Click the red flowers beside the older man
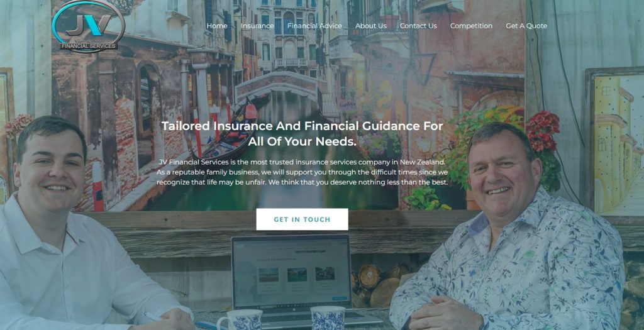The width and height of the screenshot is (644, 330). (543, 131)
